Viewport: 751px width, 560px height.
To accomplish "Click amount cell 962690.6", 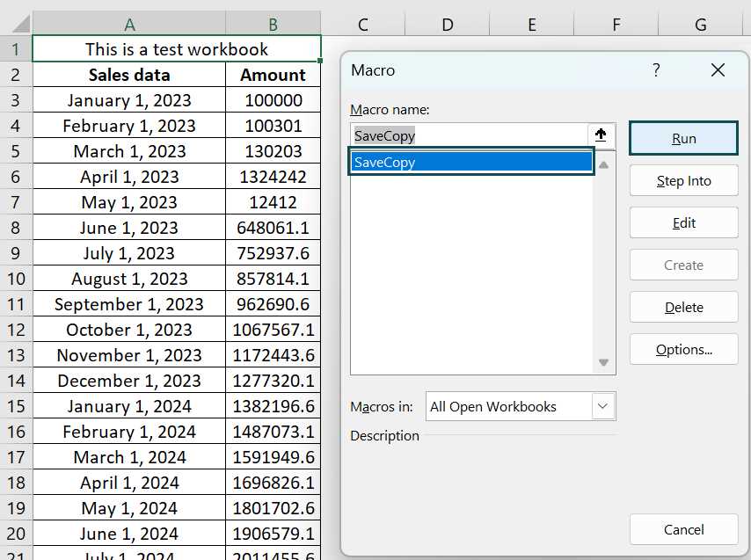I will [x=273, y=304].
